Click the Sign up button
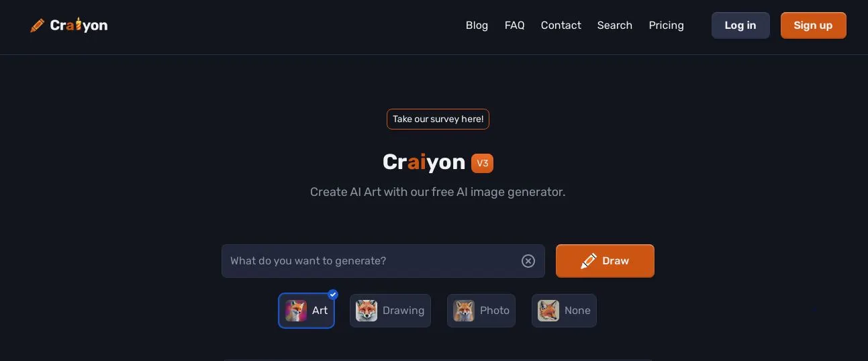Screen dimensions: 868x361 [813, 25]
